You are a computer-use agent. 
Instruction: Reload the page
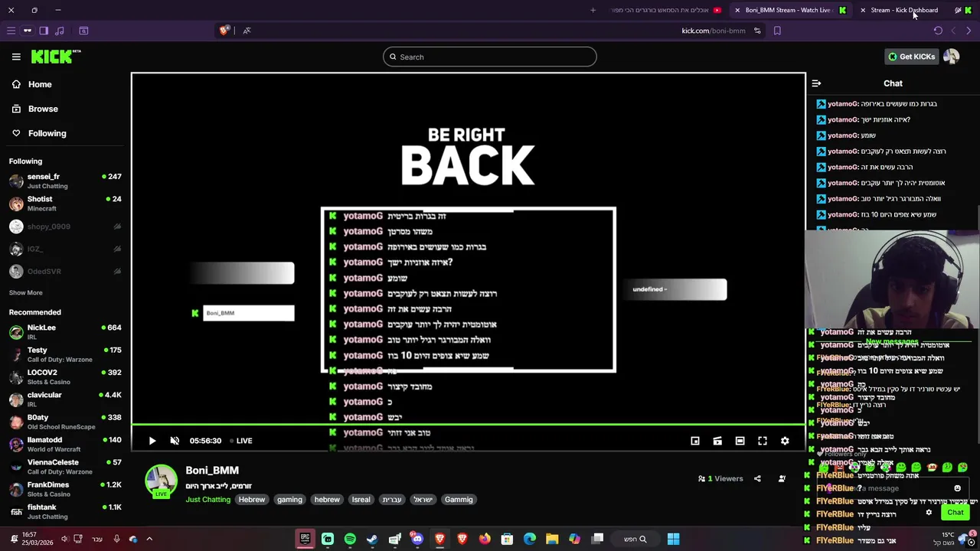point(938,31)
